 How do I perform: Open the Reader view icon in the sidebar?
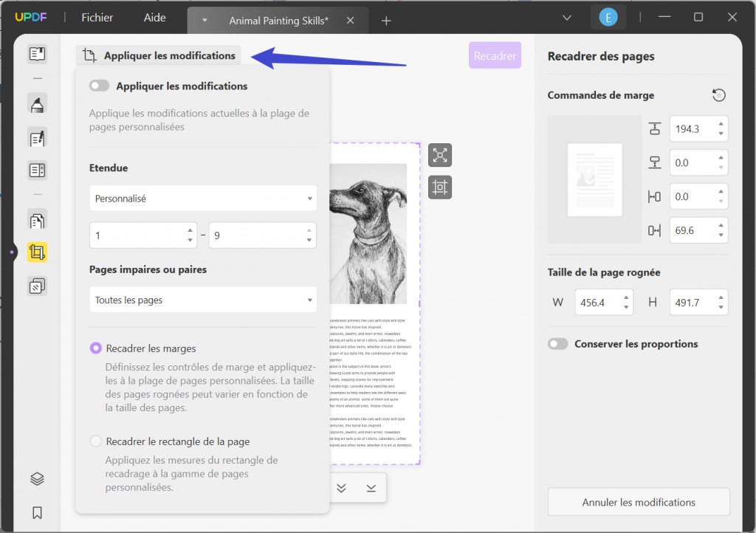point(37,53)
